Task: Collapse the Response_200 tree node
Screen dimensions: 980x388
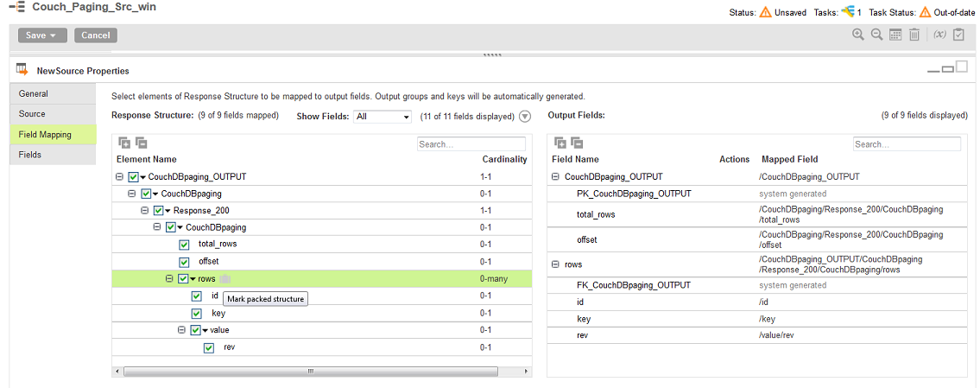Action: tap(143, 211)
